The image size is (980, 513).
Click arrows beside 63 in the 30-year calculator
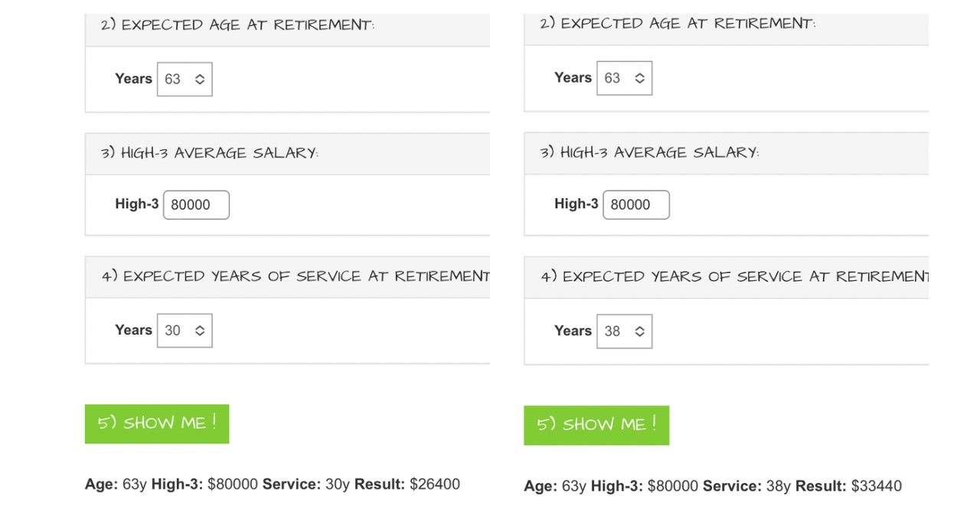click(200, 79)
